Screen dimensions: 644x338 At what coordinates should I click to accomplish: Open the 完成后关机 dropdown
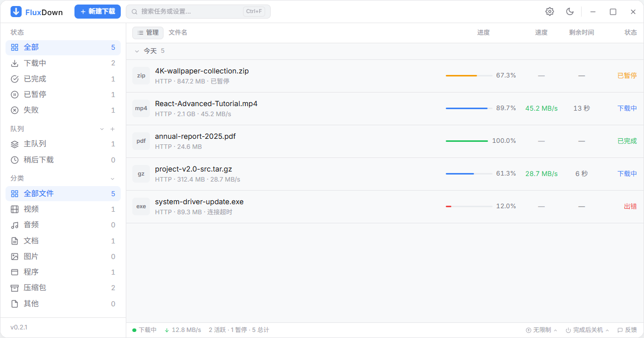pyautogui.click(x=587, y=330)
